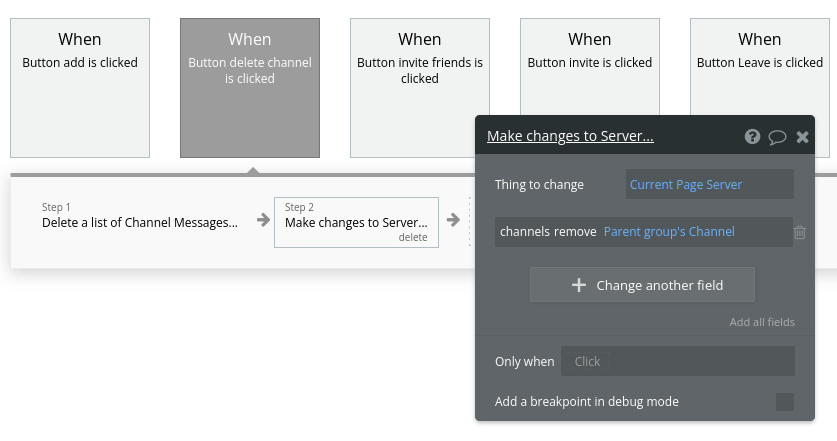The height and width of the screenshot is (441, 837).
Task: Click the channels remove field name
Action: [x=548, y=232]
